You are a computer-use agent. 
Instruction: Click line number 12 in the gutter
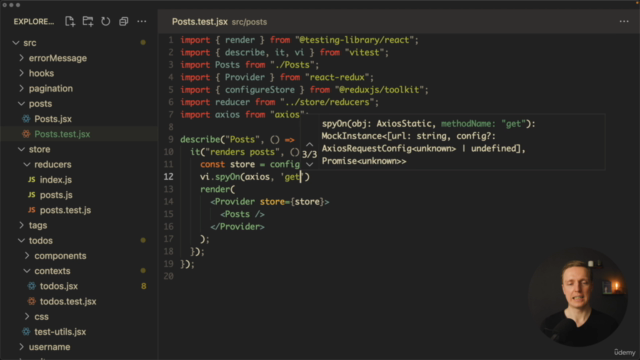(169, 177)
